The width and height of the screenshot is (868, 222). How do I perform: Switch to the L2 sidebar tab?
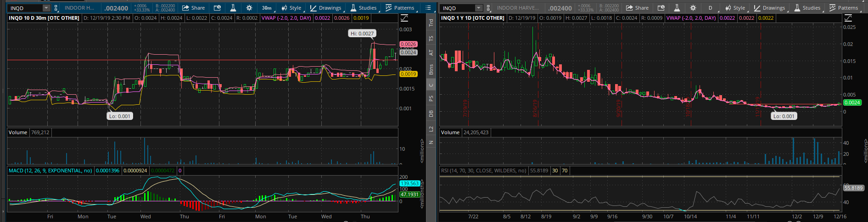[431, 129]
